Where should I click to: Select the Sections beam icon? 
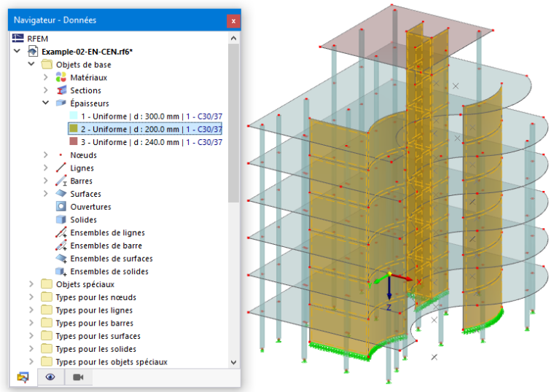61,90
